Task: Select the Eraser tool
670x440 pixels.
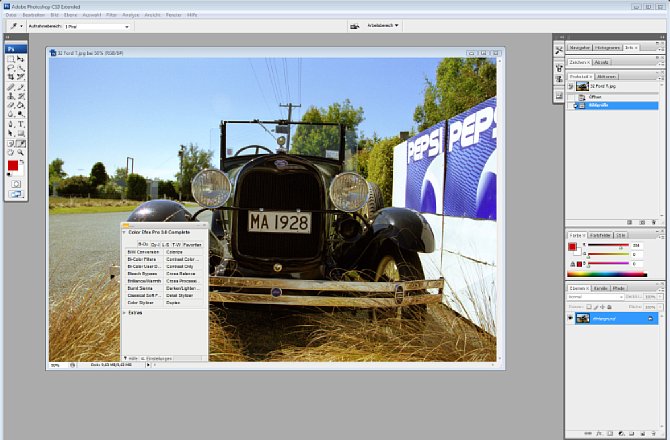Action: (11, 105)
